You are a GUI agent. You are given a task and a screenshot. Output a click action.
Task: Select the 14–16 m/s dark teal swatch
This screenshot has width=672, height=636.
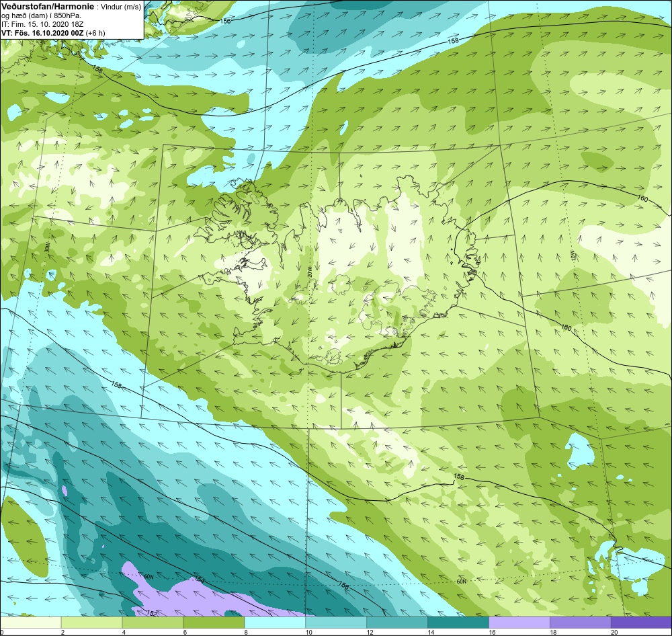click(458, 622)
